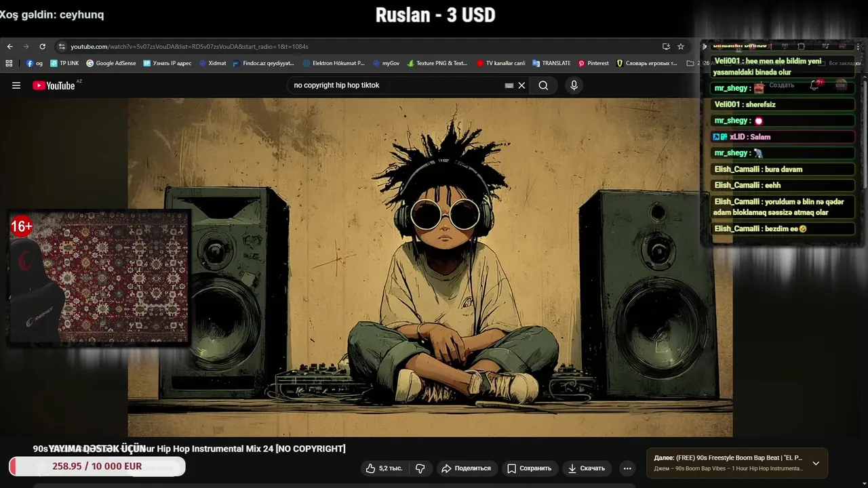Open the TP LINK bookmark
868x488 pixels.
coord(64,63)
